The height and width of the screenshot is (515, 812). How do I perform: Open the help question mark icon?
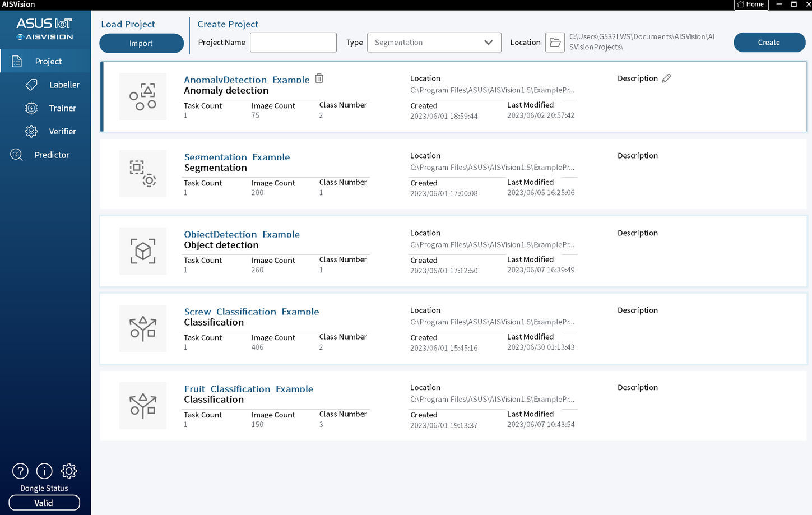20,471
